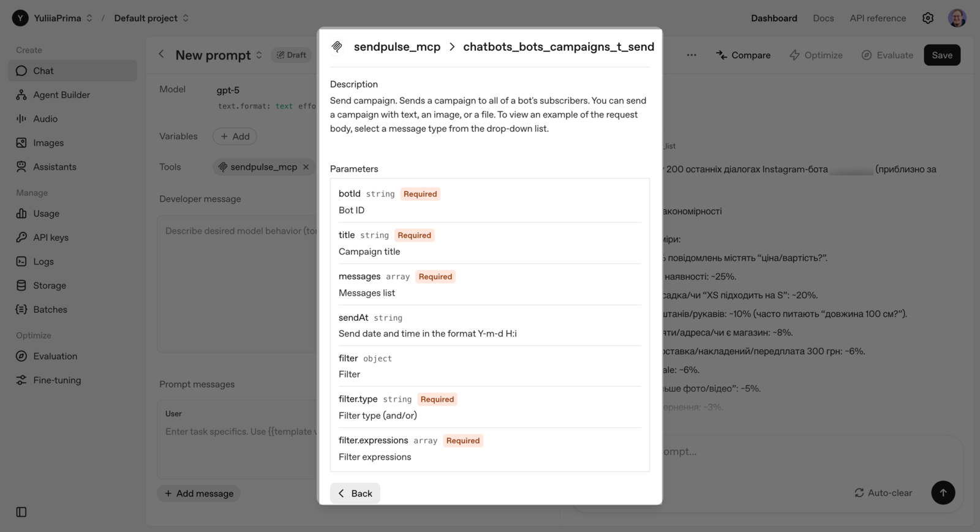
Task: Open the Chat section in the sidebar
Action: pyautogui.click(x=43, y=70)
